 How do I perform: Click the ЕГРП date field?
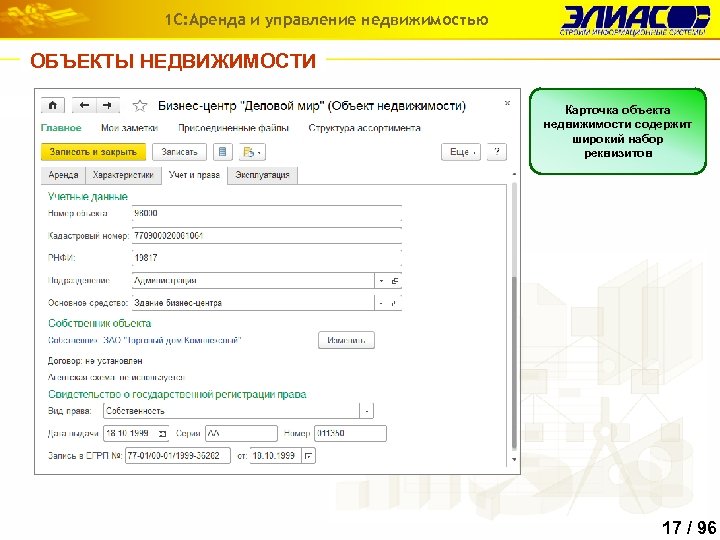(x=276, y=456)
